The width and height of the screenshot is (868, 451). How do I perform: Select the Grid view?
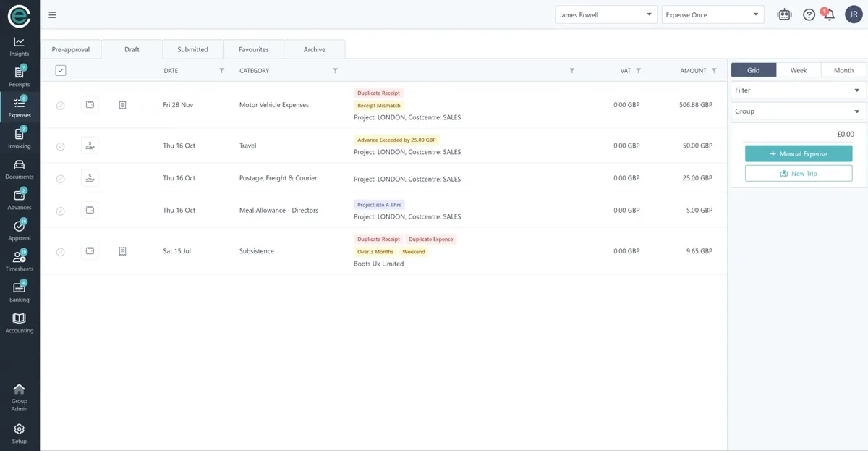coord(754,70)
